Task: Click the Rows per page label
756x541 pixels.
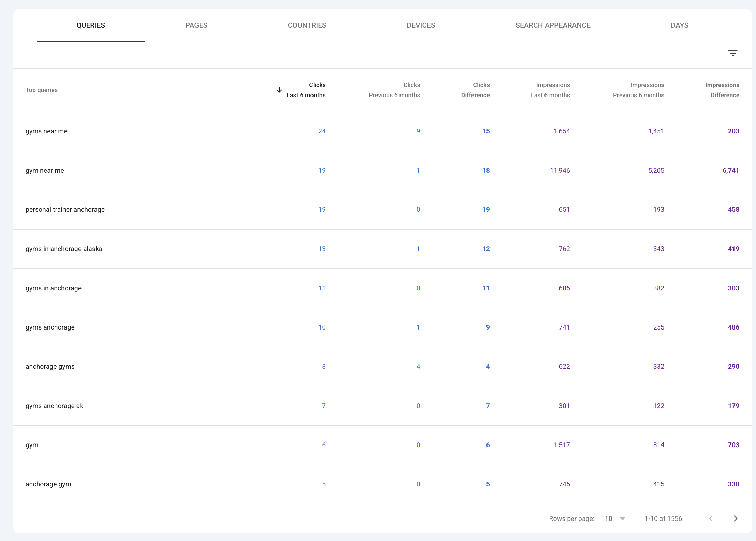Action: click(572, 519)
